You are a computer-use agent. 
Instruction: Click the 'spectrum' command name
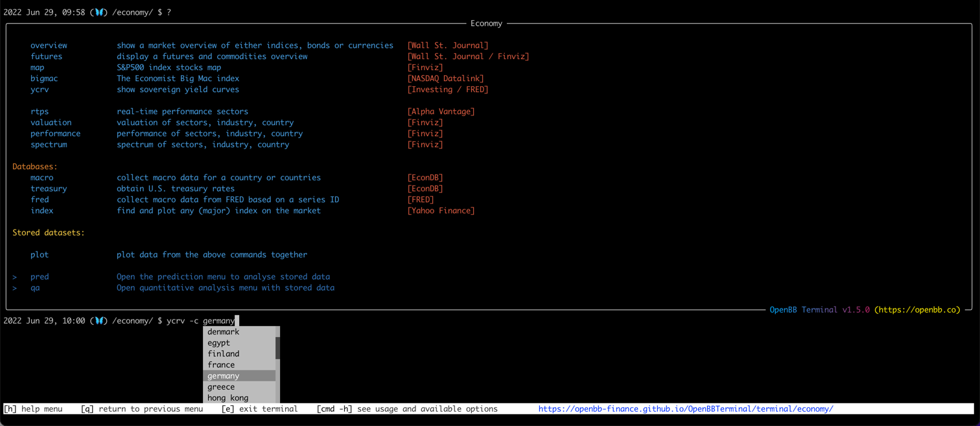pyautogui.click(x=49, y=145)
